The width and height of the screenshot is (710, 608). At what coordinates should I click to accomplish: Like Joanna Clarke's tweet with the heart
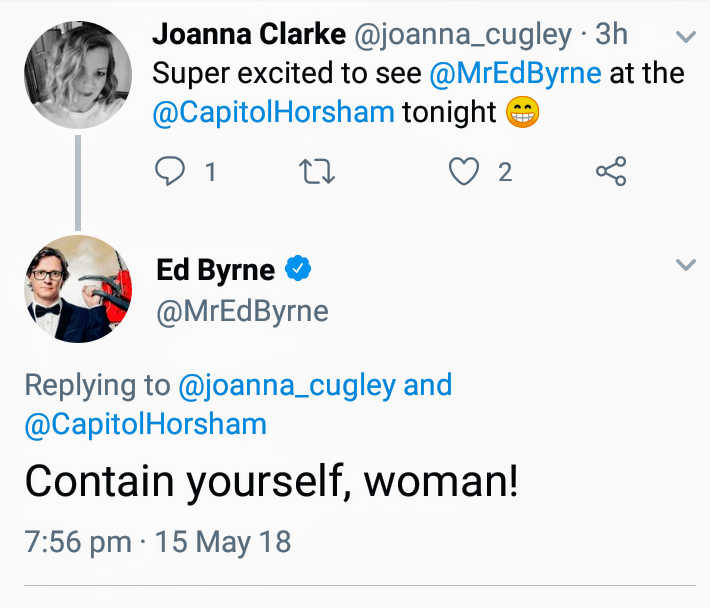[x=463, y=172]
